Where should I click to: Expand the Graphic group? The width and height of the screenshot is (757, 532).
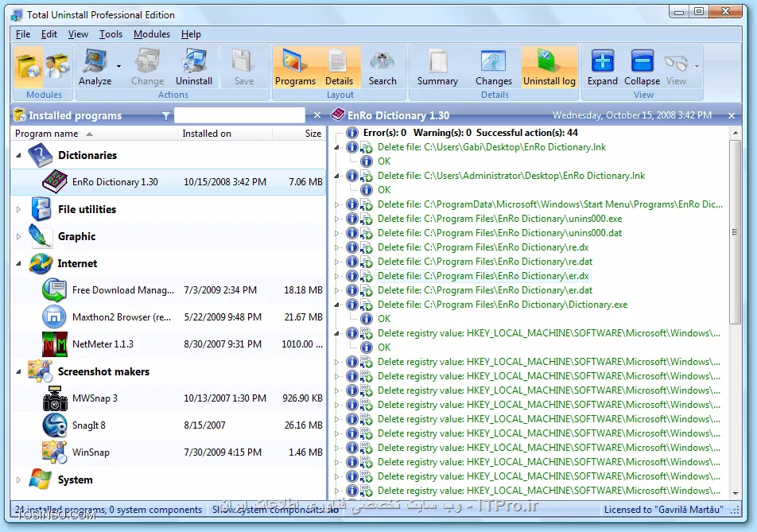click(x=18, y=236)
